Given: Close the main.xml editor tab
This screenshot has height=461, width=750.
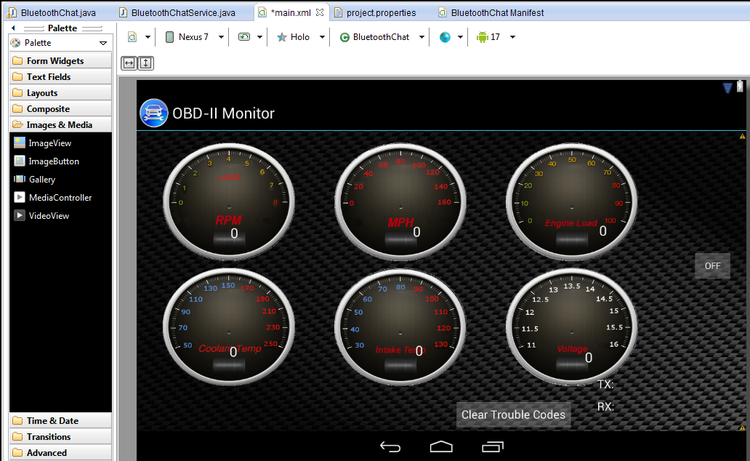Looking at the screenshot, I should [320, 12].
